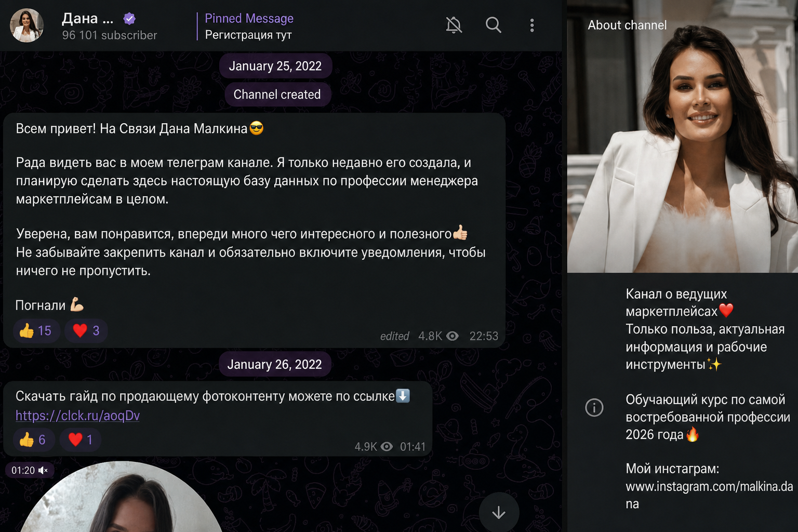Click the "Мой инстаграм:" label

[672, 469]
